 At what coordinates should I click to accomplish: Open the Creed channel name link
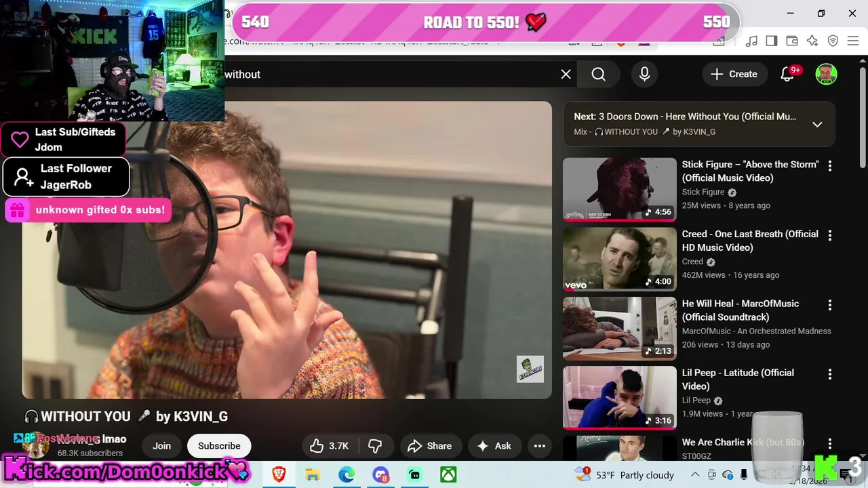pos(692,262)
